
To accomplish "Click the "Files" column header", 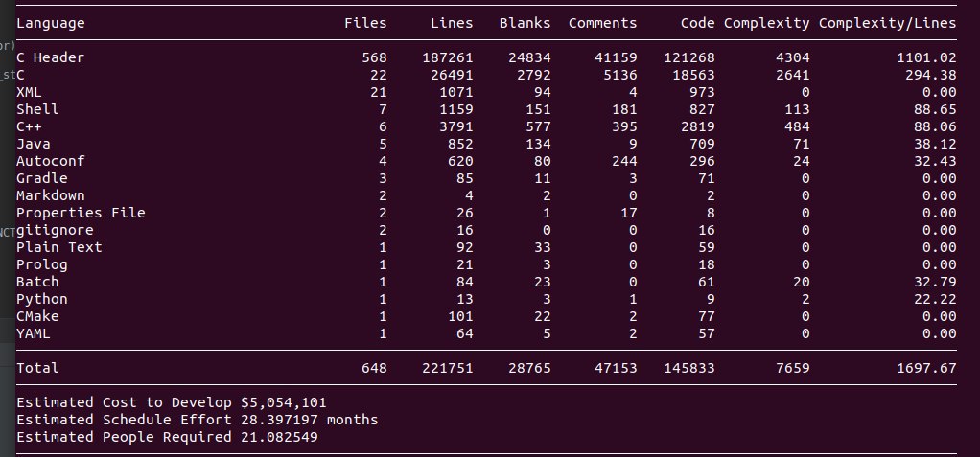I will tap(365, 23).
